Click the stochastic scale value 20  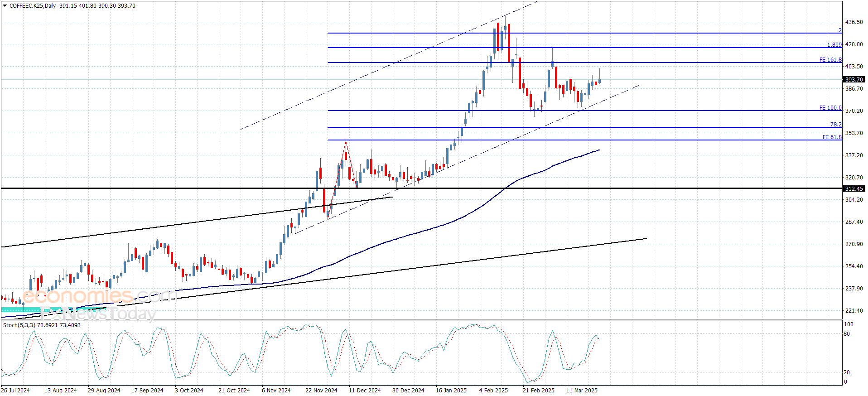pos(847,372)
